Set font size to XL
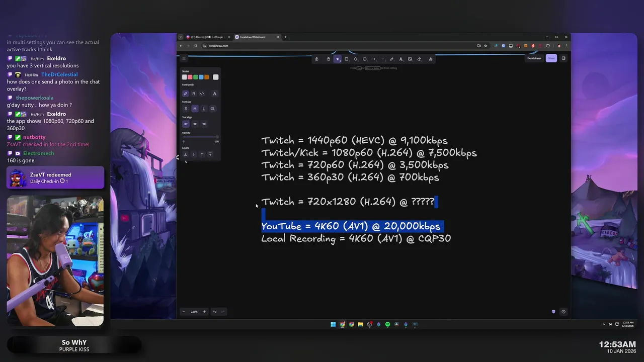Image resolution: width=644 pixels, height=362 pixels. tap(213, 109)
